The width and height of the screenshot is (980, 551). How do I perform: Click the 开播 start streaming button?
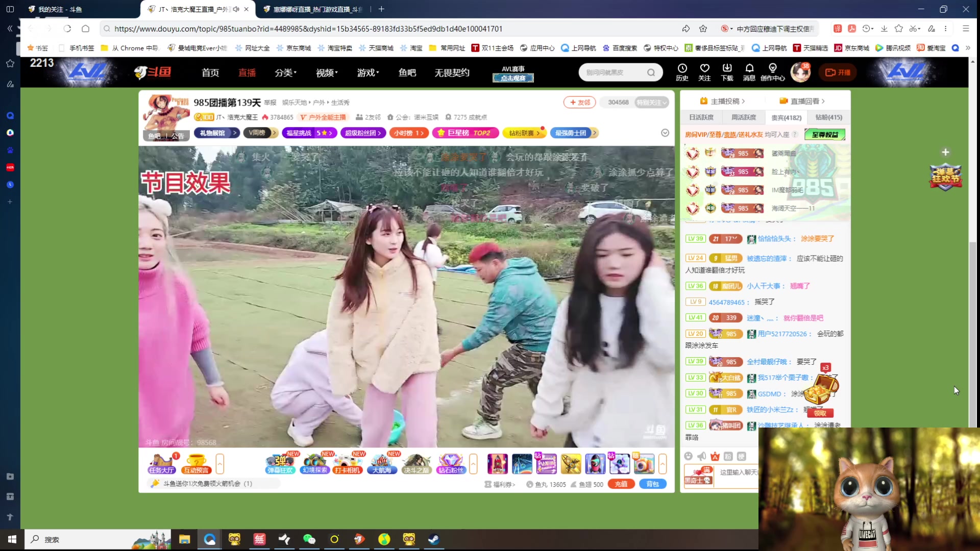pyautogui.click(x=838, y=72)
